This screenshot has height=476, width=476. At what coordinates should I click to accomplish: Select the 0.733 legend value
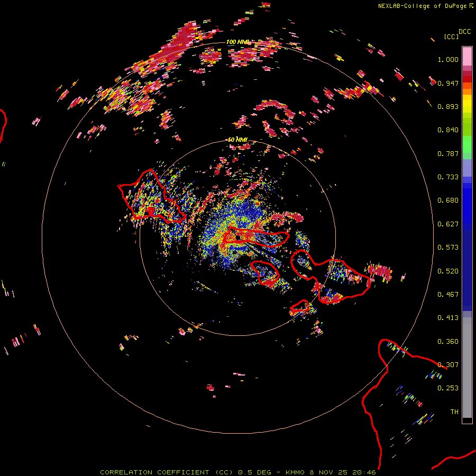coord(448,177)
